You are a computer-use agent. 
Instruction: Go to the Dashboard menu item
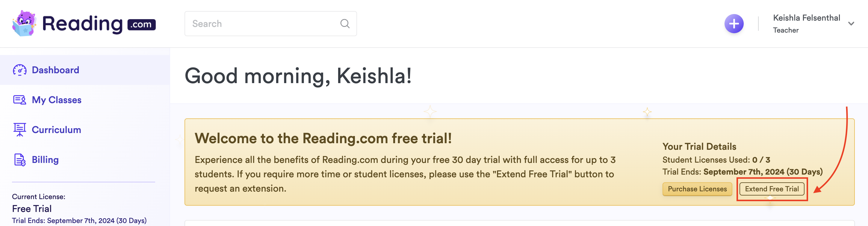pos(55,70)
